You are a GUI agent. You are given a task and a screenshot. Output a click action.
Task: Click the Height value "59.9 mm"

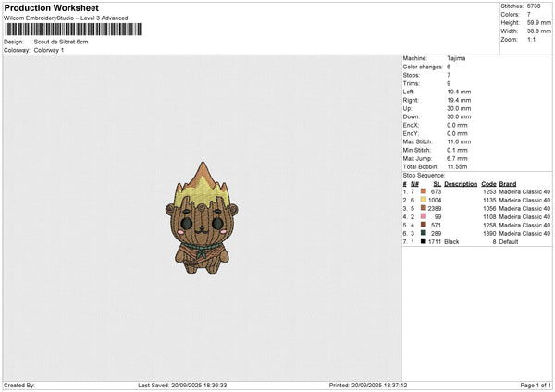[539, 22]
